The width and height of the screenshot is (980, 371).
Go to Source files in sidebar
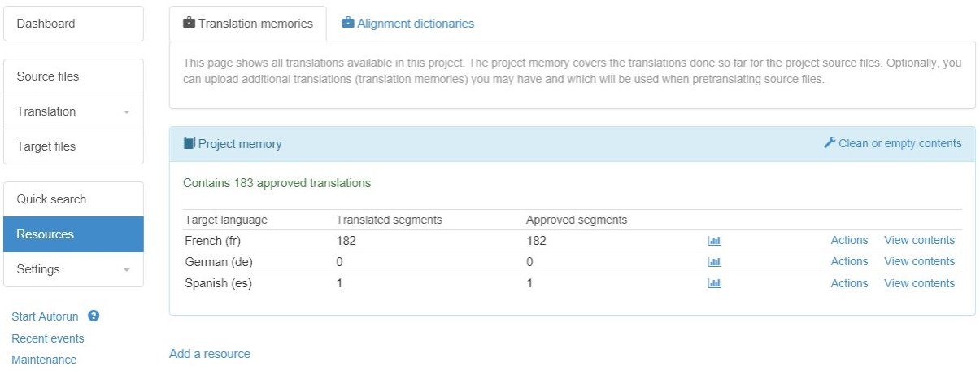point(48,76)
